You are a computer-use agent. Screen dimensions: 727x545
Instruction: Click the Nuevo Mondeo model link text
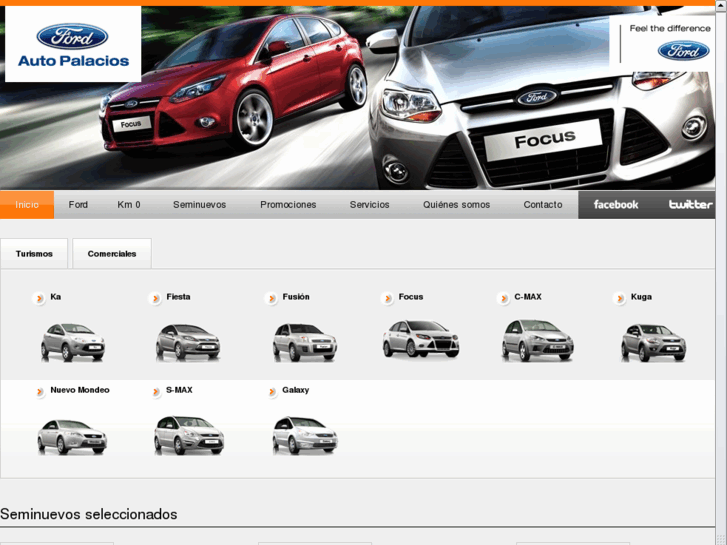coord(80,390)
